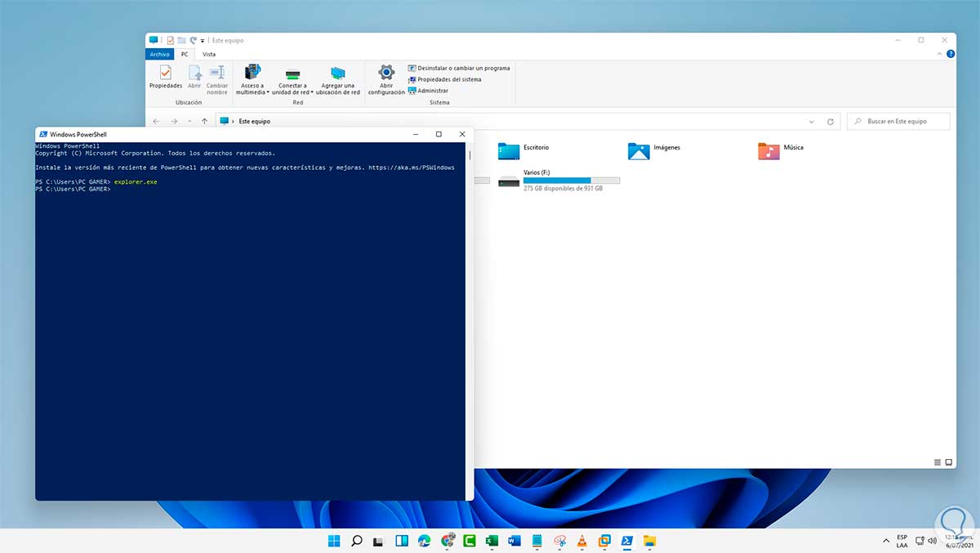Click the Este equipo address bar path

click(254, 121)
